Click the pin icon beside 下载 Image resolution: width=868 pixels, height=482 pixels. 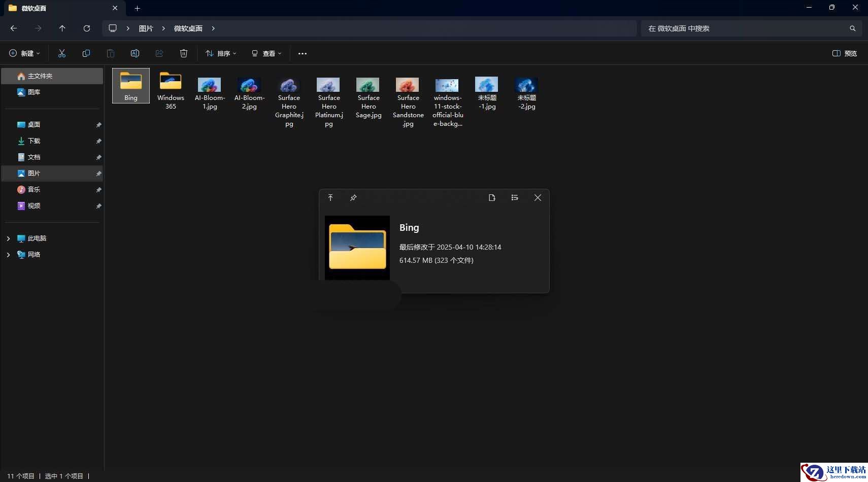point(98,141)
